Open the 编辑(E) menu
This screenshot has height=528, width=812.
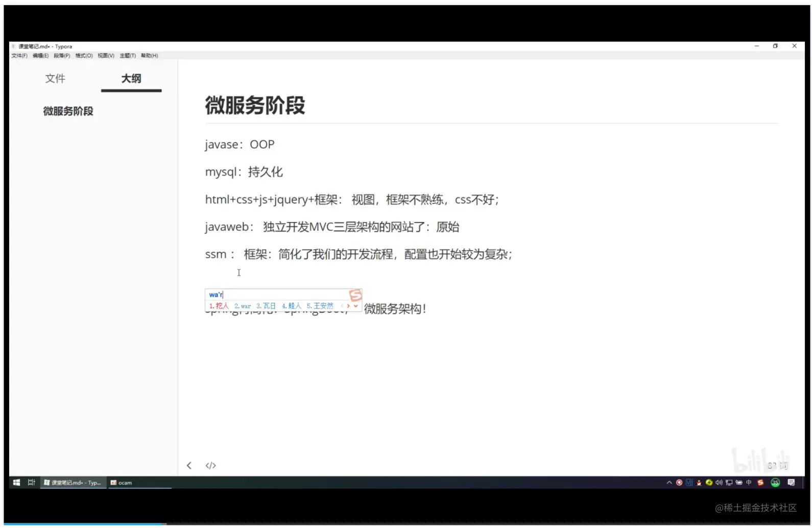coord(41,56)
